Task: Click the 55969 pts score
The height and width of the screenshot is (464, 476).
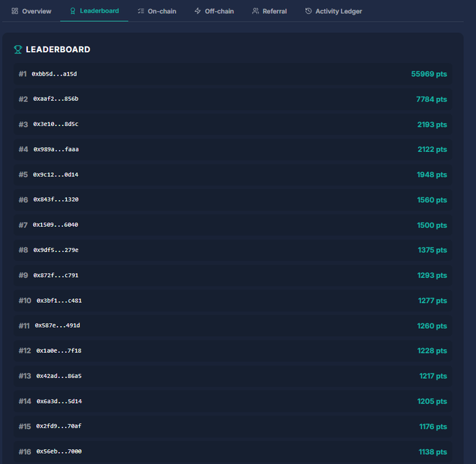Action: [x=429, y=74]
